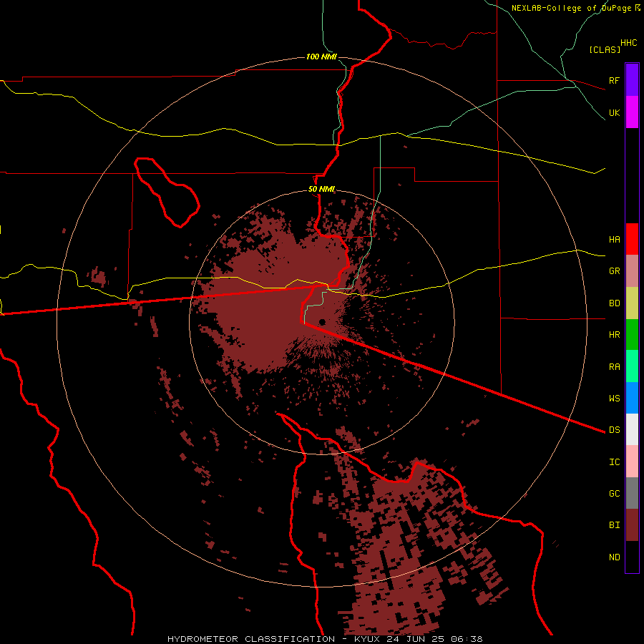Click the "NEXLAB-College of DuPage" credit text
Viewport: 644px width, 644px height.
(x=571, y=8)
